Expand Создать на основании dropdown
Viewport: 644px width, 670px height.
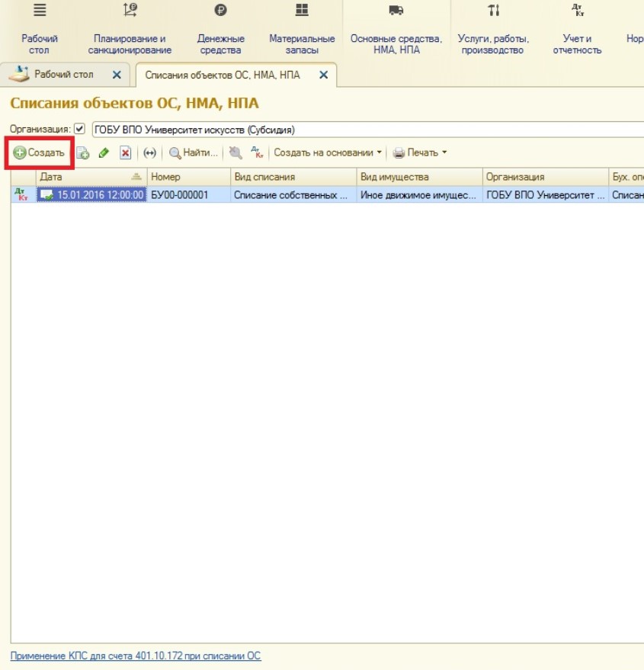(328, 152)
